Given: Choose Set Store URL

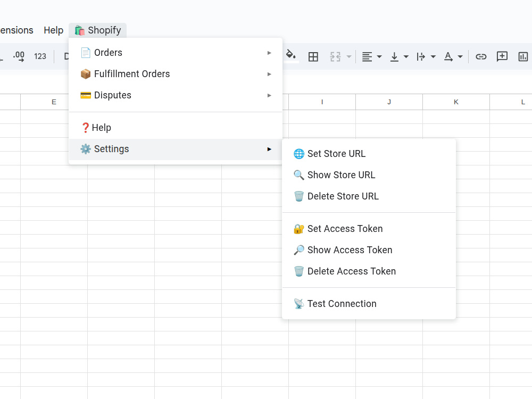Looking at the screenshot, I should point(369,154).
